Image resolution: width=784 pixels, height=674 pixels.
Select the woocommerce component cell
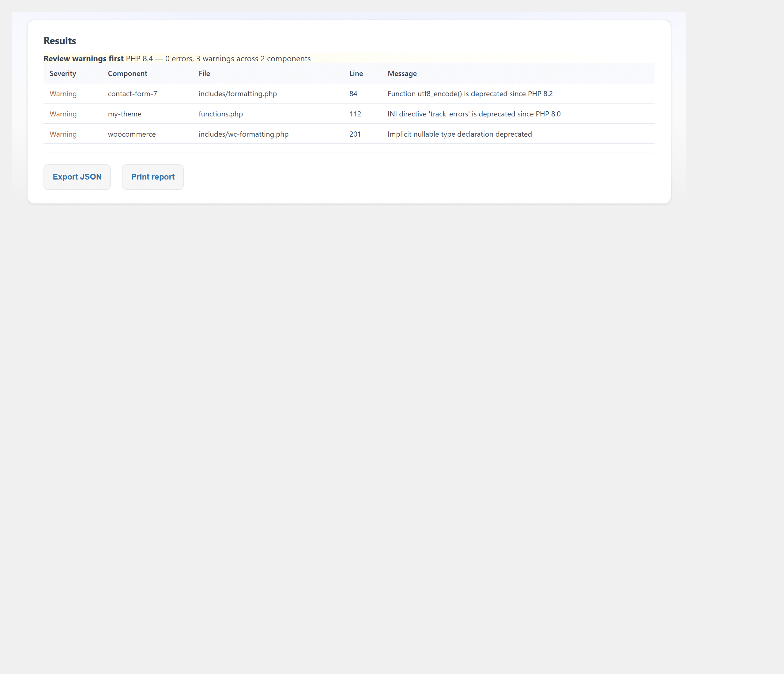point(132,134)
